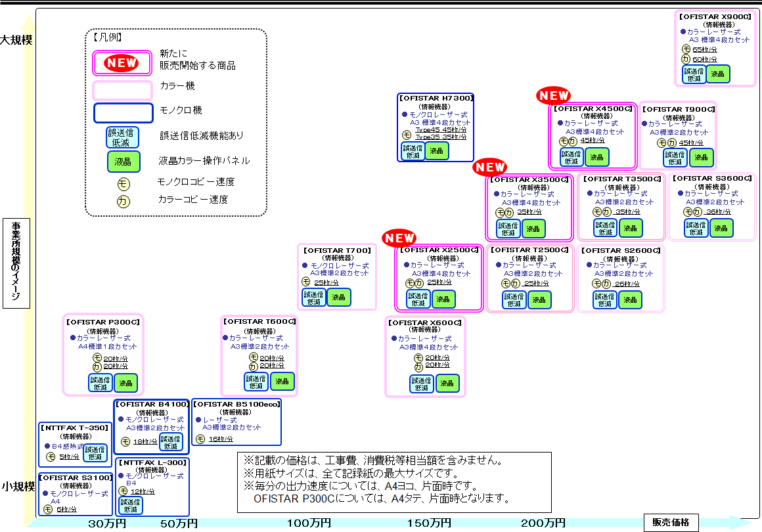Screen dimensions: 762x532
Task: Select the 【NTTFAX T-350】 product title
Action: (75, 428)
